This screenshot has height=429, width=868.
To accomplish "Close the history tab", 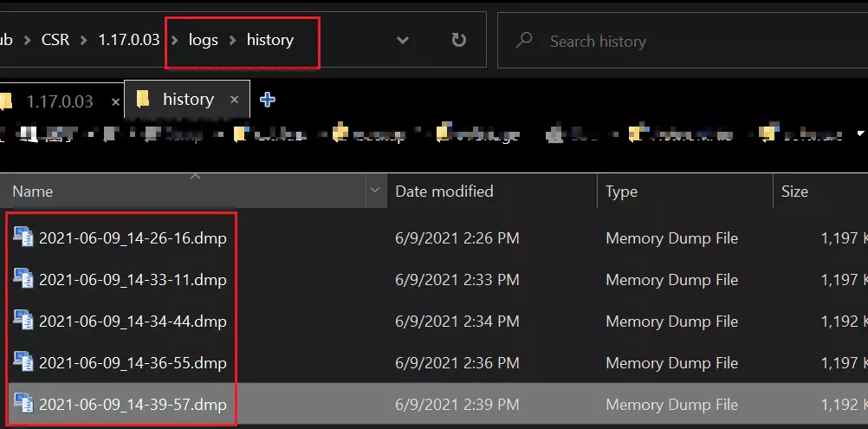I will pos(234,100).
